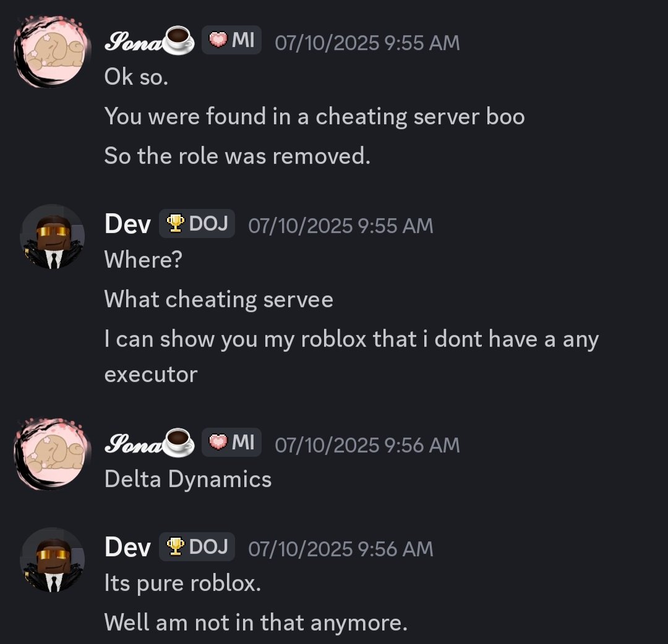The image size is (668, 644).
Task: Click the "Well am not in that anymore." message
Action: point(255,622)
